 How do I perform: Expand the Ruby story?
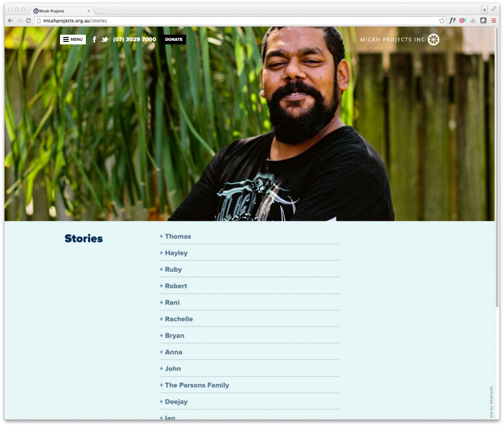pyautogui.click(x=171, y=269)
